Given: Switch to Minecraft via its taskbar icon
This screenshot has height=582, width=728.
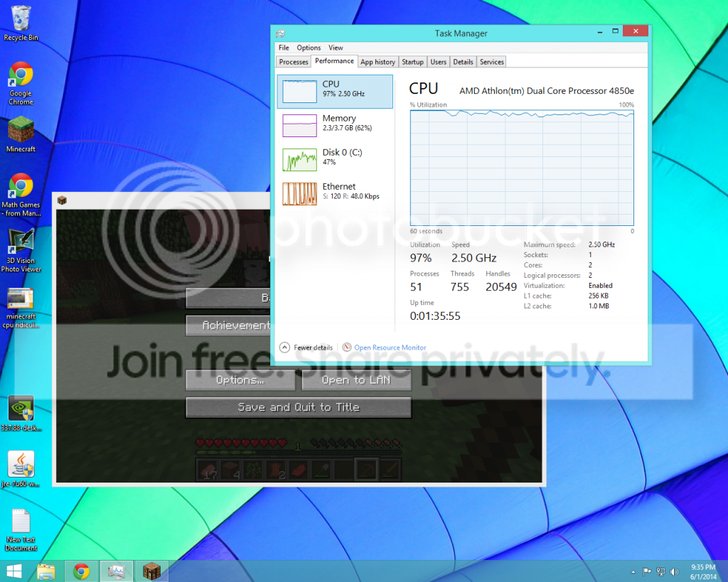Looking at the screenshot, I should [x=151, y=571].
